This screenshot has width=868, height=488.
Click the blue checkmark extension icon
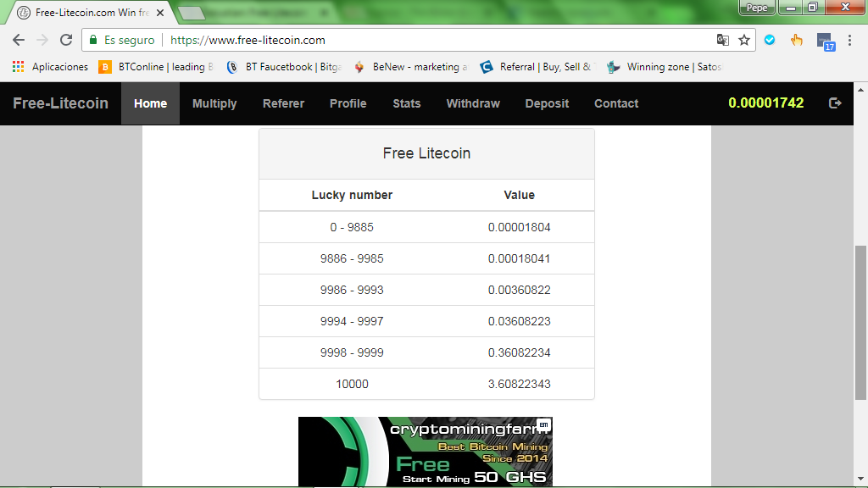click(770, 40)
